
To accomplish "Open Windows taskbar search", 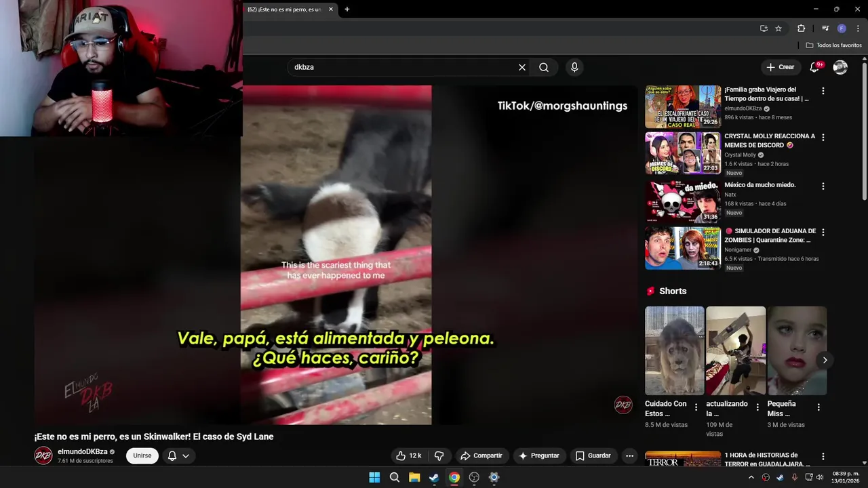I will [395, 477].
